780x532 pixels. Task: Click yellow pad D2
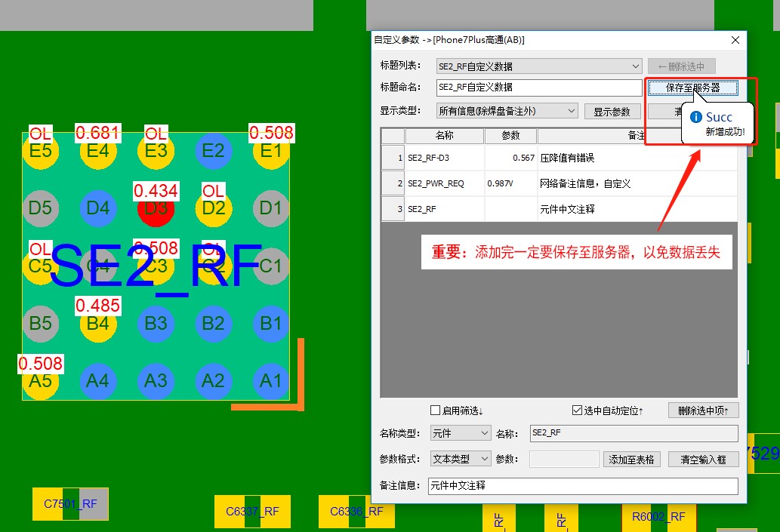coord(214,208)
